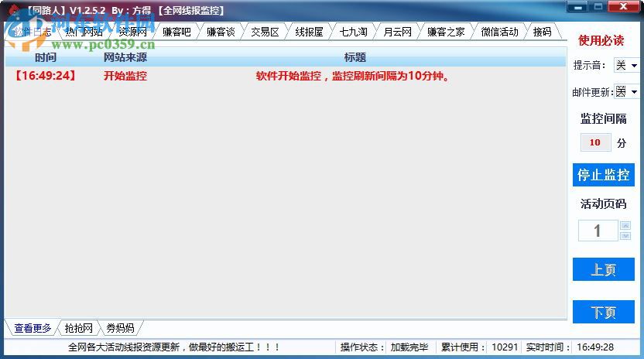Minimize the 同路人 window
The height and width of the screenshot is (359, 644).
[577, 6]
